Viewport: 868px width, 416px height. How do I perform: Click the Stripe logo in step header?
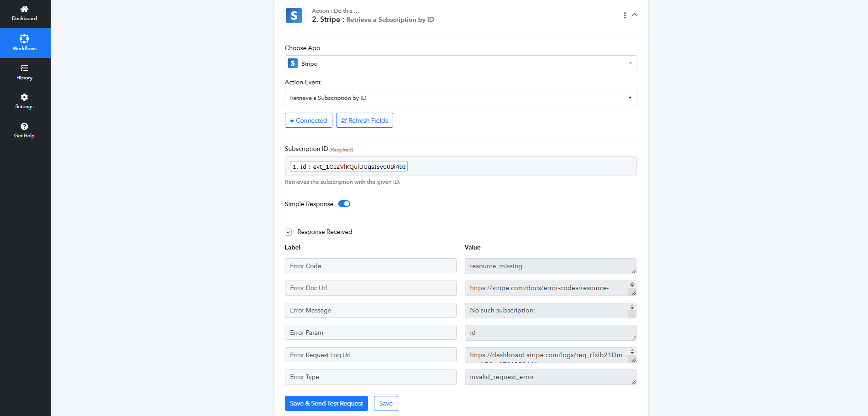click(x=294, y=16)
